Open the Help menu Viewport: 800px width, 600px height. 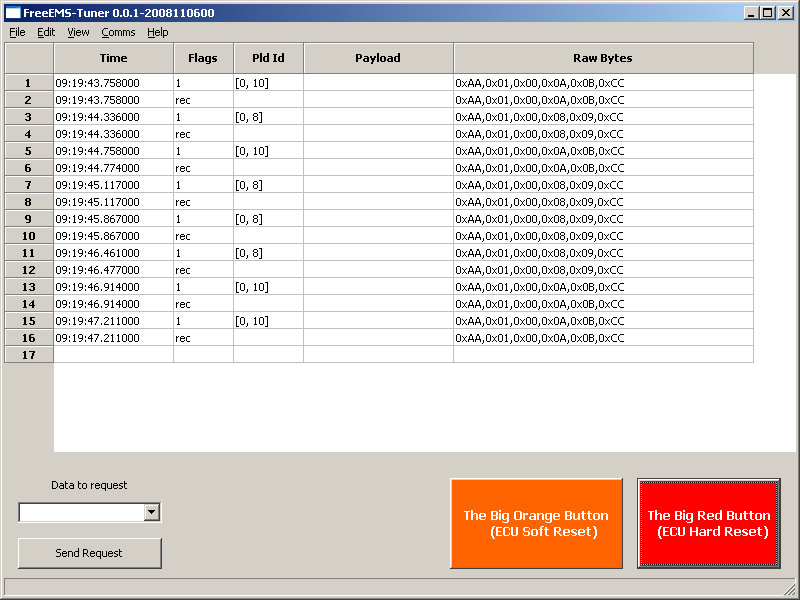tap(158, 32)
